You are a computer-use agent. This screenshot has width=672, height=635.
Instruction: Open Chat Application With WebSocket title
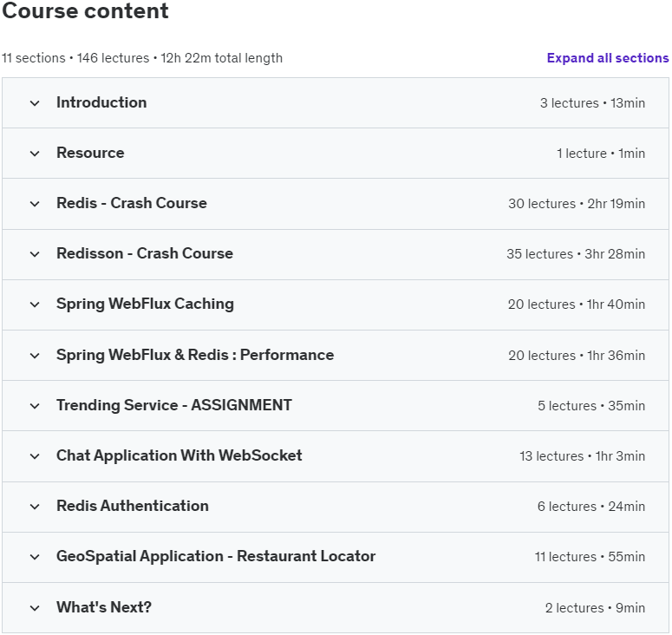(x=179, y=455)
